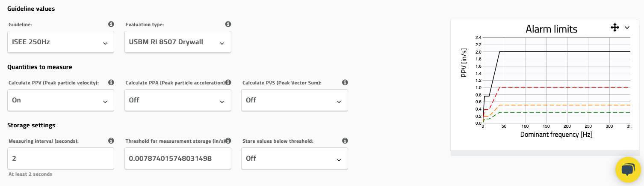
Task: Click info icon for Calculate PPA
Action: 228,82
